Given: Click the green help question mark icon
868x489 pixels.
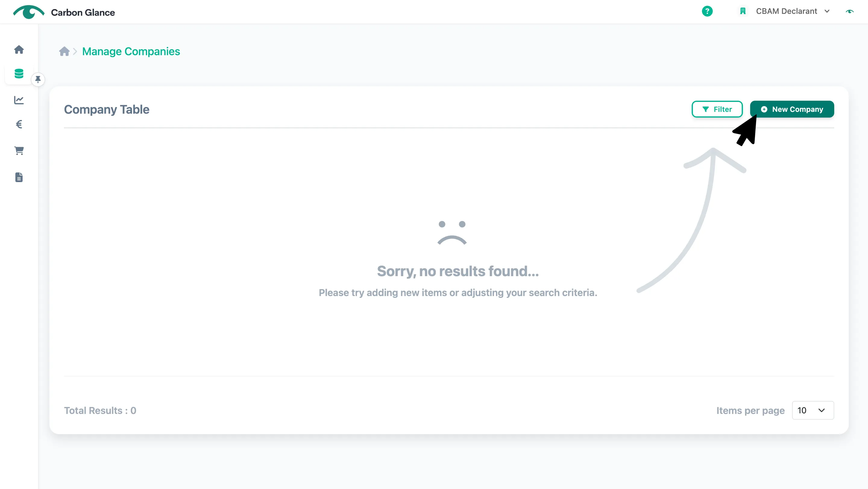Looking at the screenshot, I should [707, 11].
